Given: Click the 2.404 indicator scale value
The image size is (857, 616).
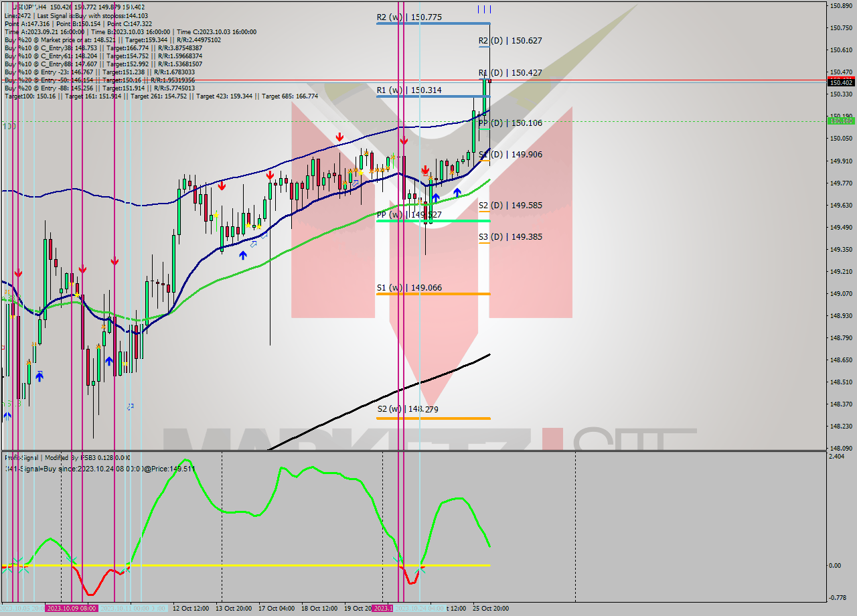Looking at the screenshot, I should 837,456.
